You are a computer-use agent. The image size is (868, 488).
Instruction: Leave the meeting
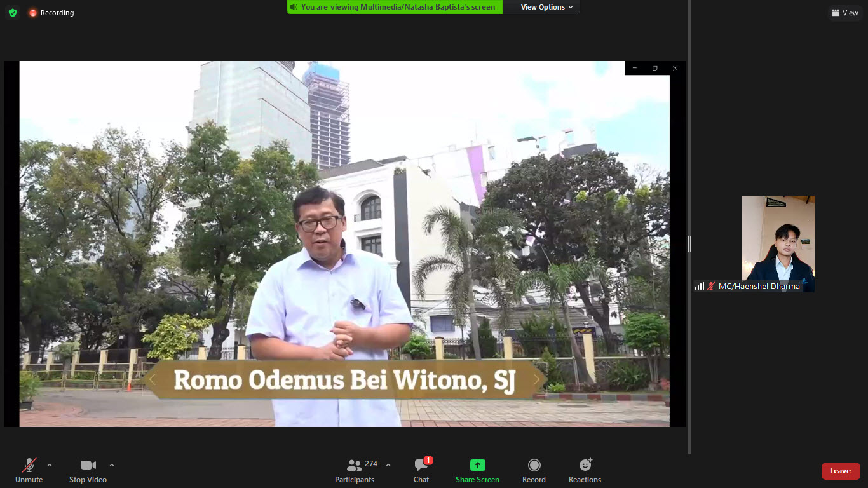tap(841, 471)
